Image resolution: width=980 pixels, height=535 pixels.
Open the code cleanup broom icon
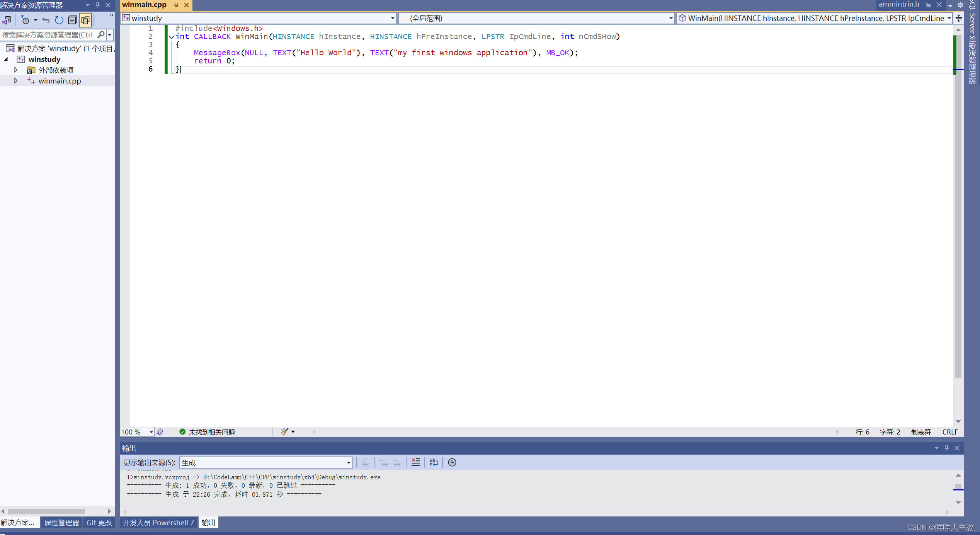[285, 432]
